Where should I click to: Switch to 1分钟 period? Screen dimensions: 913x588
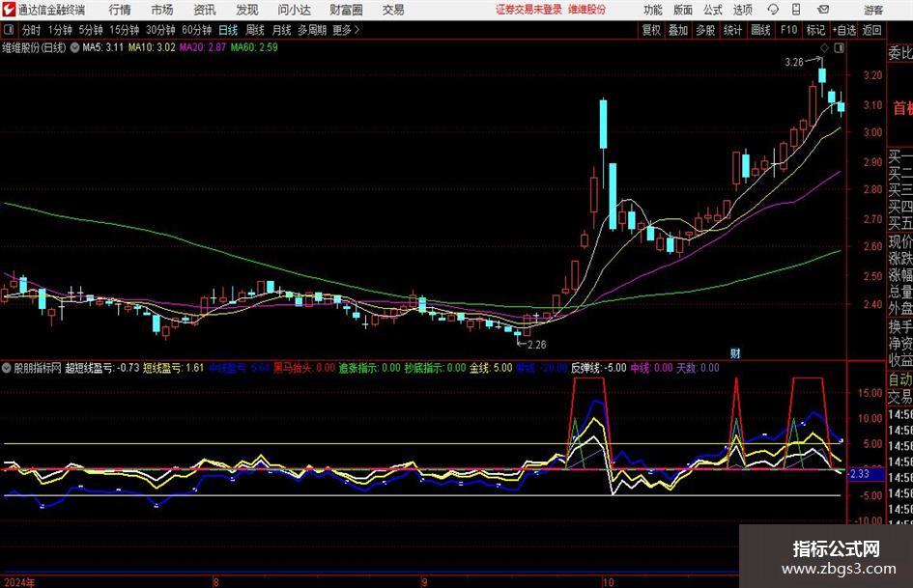pyautogui.click(x=59, y=30)
